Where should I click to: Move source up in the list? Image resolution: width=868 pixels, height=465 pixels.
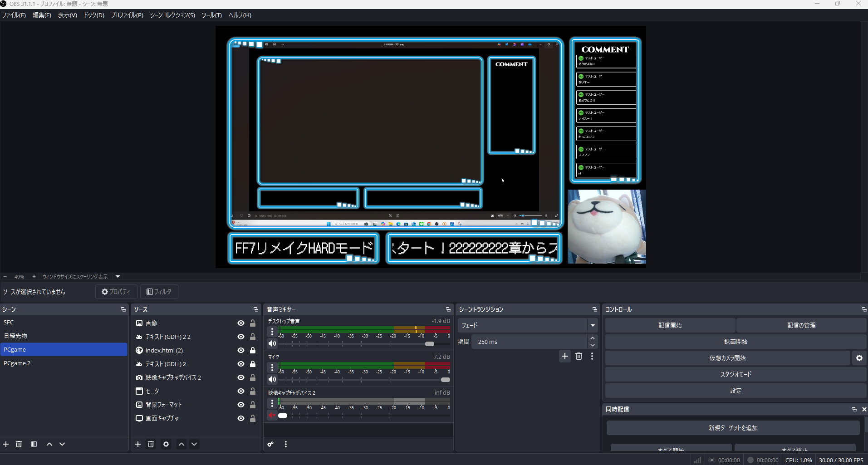point(181,444)
